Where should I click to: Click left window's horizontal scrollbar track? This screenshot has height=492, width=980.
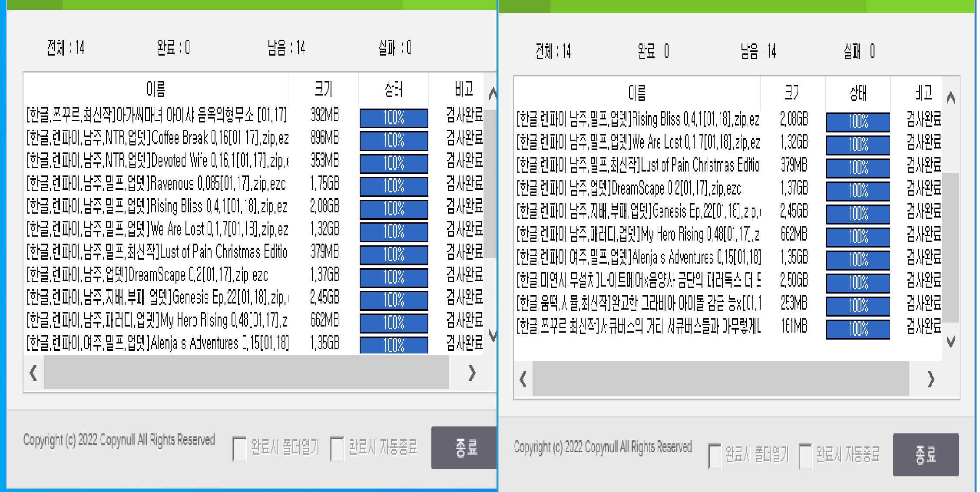click(x=246, y=373)
